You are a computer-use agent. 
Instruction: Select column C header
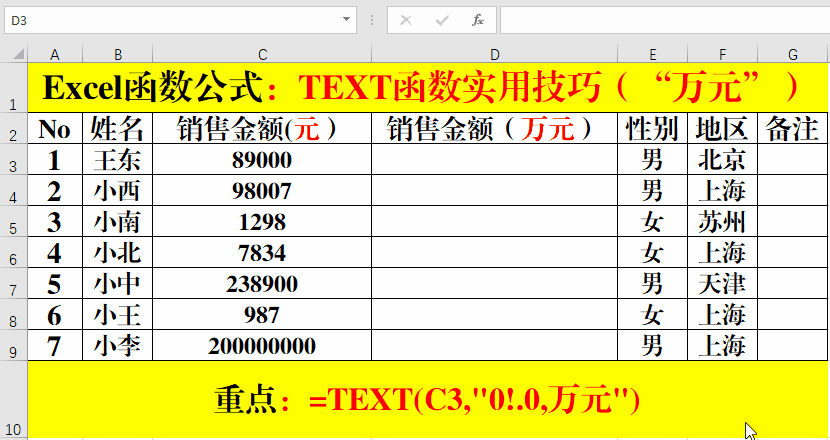click(262, 54)
